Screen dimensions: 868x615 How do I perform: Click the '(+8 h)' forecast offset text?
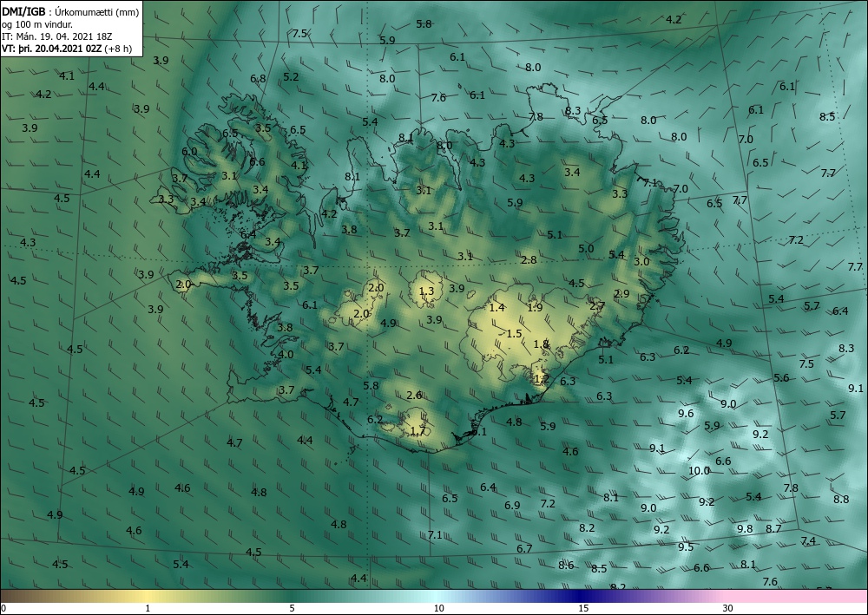[x=118, y=49]
